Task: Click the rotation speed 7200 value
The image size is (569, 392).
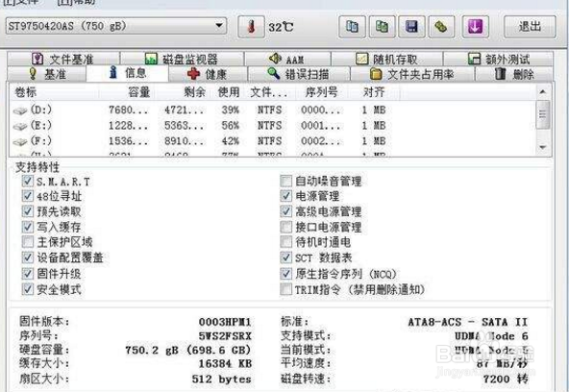Action: (506, 379)
